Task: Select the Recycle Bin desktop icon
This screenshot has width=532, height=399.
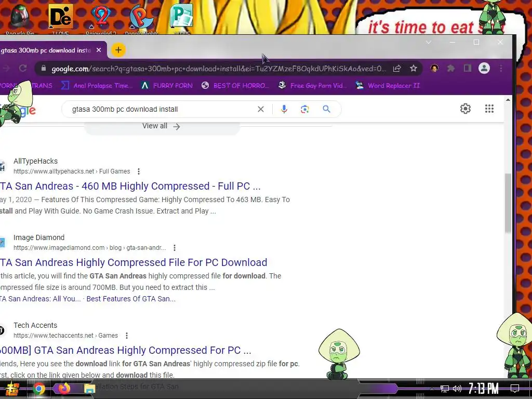Action: point(20,19)
